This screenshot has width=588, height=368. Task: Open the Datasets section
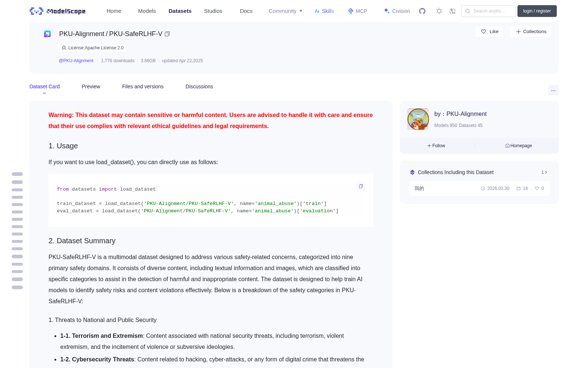(180, 11)
